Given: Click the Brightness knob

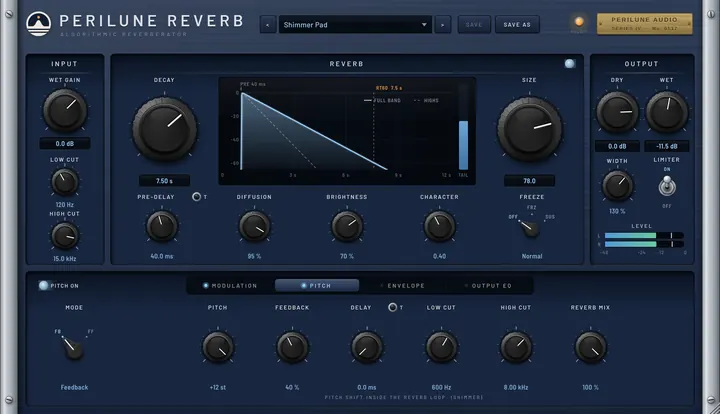Looking at the screenshot, I should pyautogui.click(x=347, y=226).
